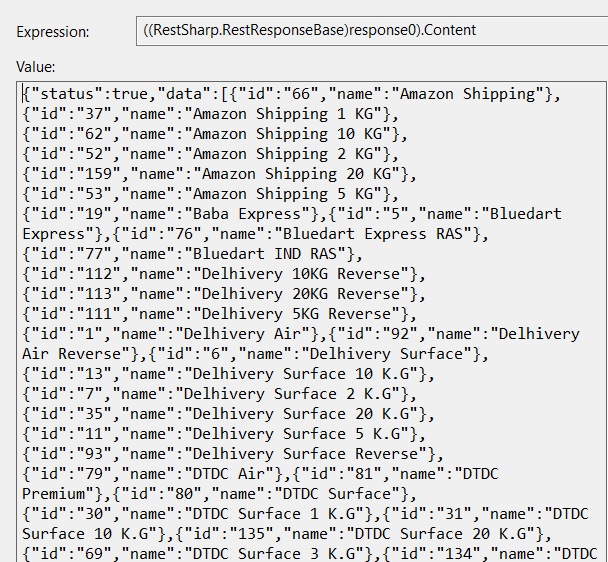
Task: Click the "Delhivery Surface 10 K.G" entry
Action: tap(228, 374)
